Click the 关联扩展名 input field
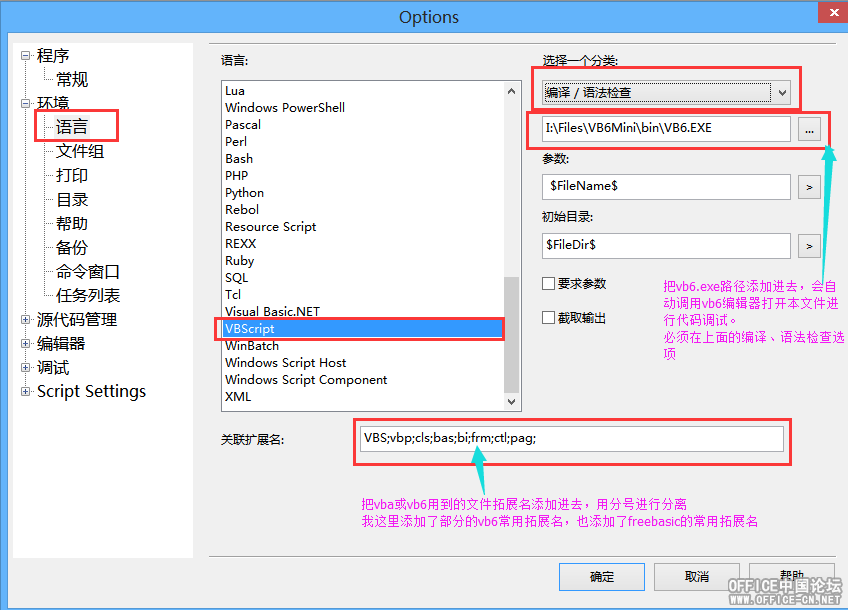The height and width of the screenshot is (610, 848). pos(572,439)
